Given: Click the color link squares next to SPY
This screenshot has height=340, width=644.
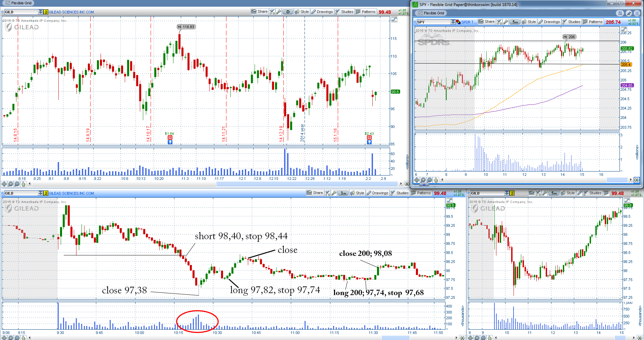Looking at the screenshot, I should [458, 22].
